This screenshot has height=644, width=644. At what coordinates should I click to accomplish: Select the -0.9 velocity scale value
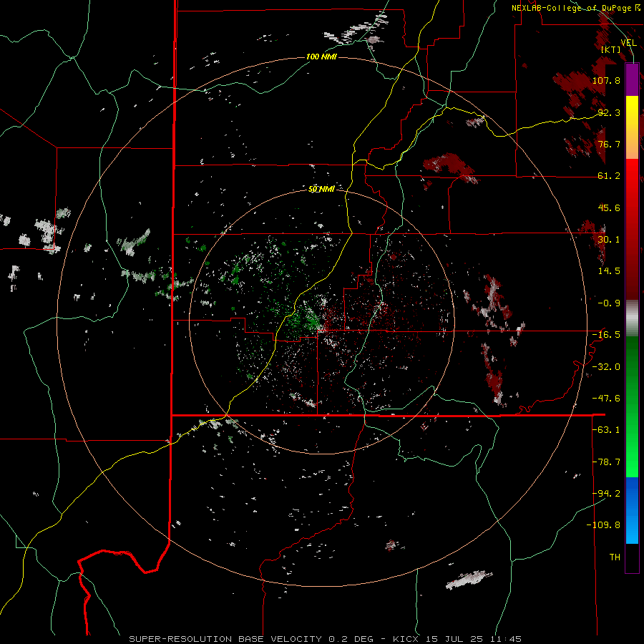click(x=609, y=303)
